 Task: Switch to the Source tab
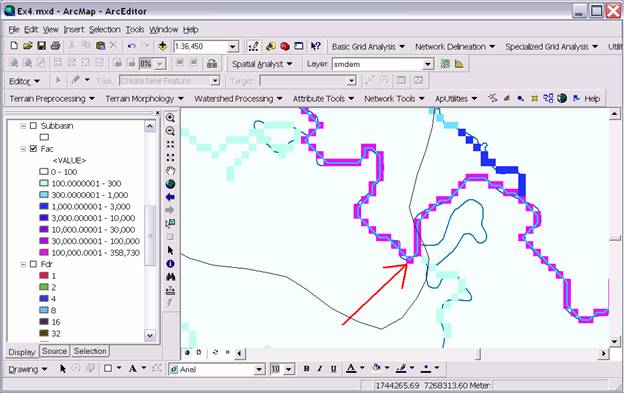click(x=55, y=351)
